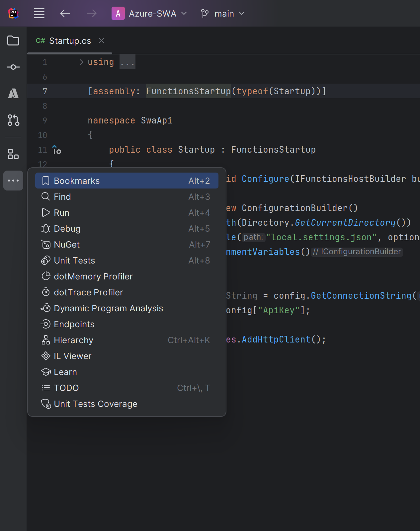Viewport: 420px width, 531px height.
Task: Click the namespace SwaApi text
Action: coord(130,120)
